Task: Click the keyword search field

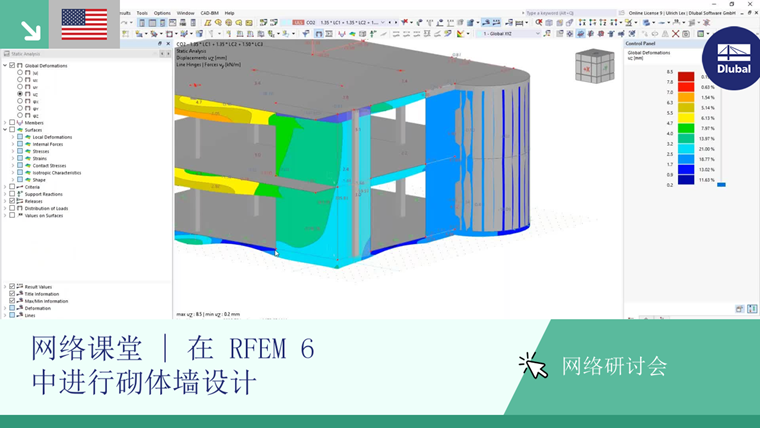Action: click(x=570, y=13)
